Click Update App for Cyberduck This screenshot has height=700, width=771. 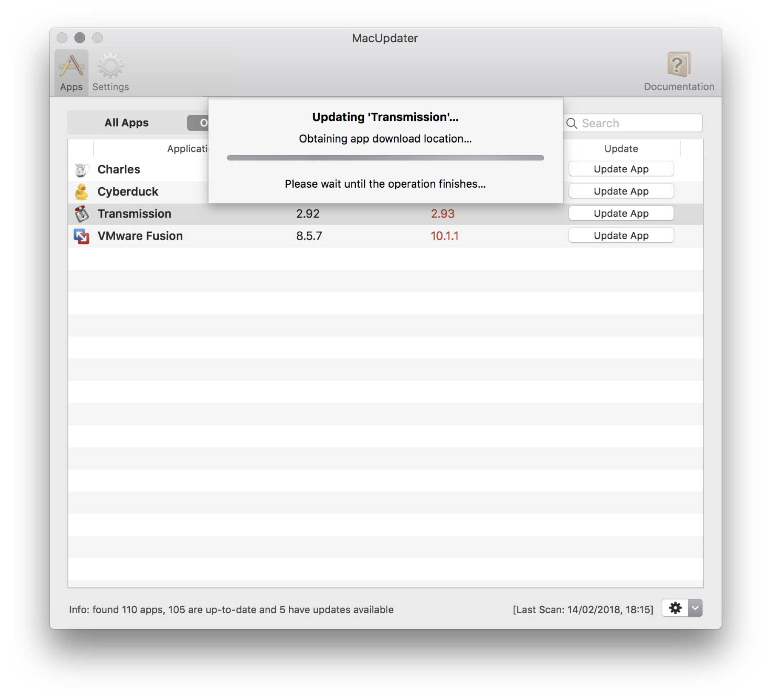pos(621,191)
